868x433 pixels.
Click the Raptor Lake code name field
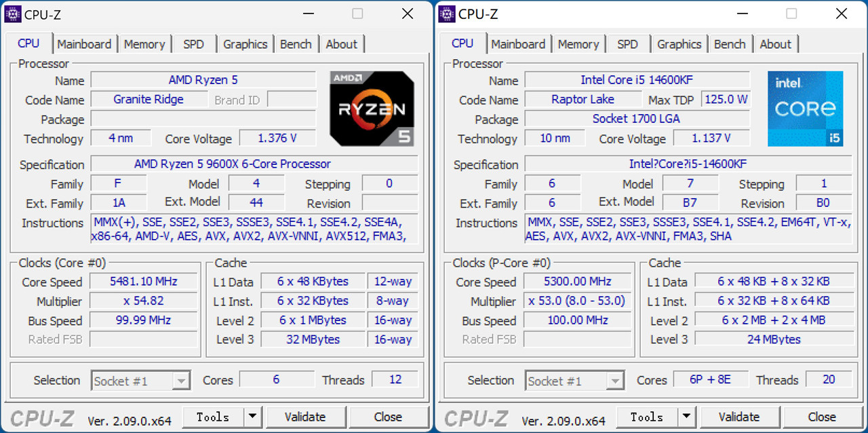tap(583, 99)
